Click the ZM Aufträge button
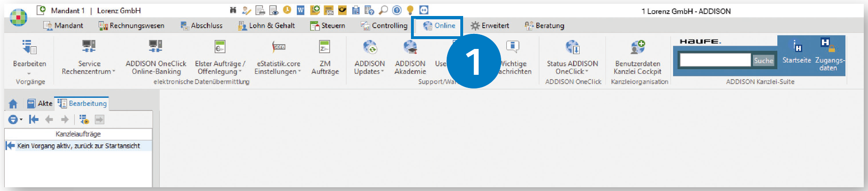The height and width of the screenshot is (191, 868). 325,58
